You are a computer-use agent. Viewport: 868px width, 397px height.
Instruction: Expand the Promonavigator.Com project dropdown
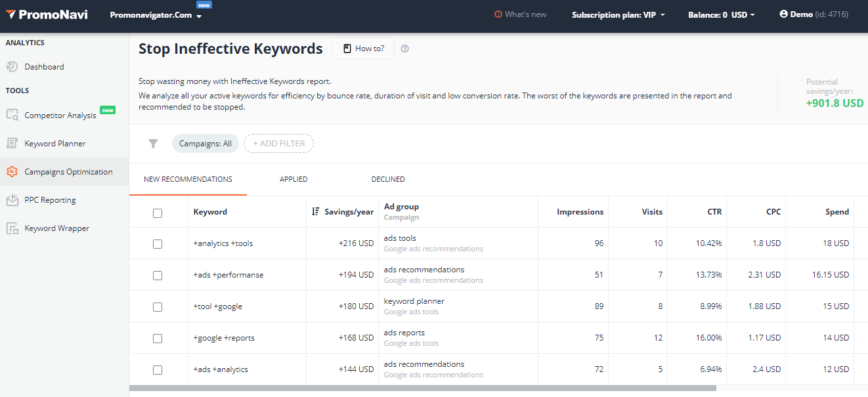click(156, 15)
